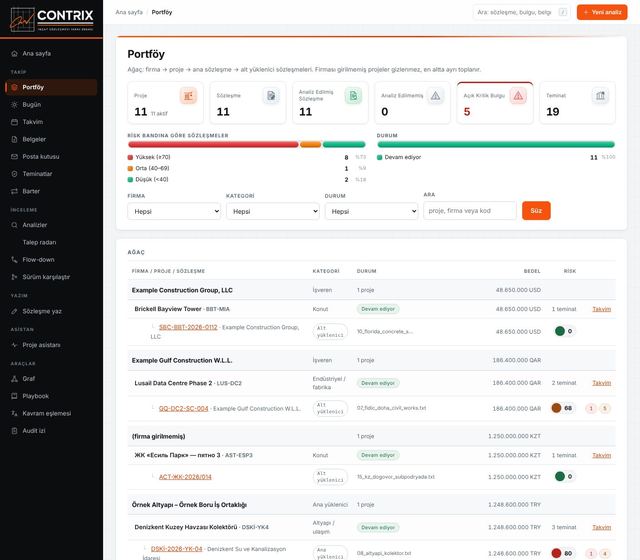Open Barter exchange icon in sidebar
Screen dimensions: 640x560
point(14,191)
